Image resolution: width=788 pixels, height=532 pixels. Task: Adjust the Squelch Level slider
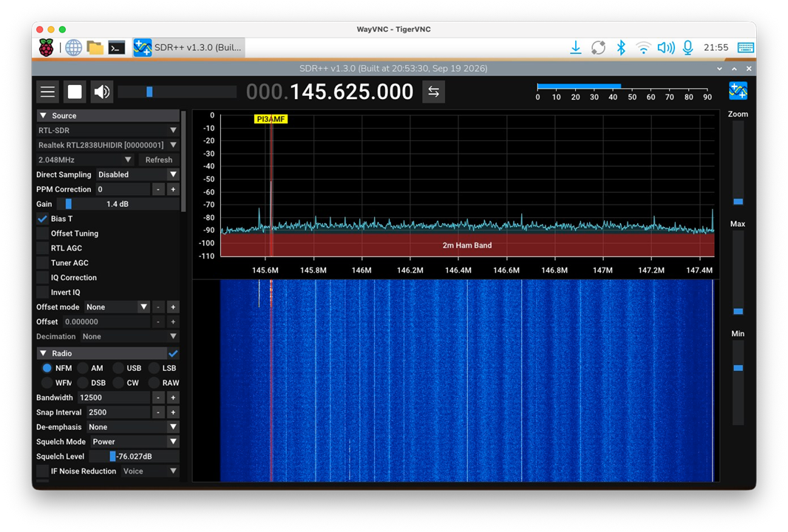(x=134, y=456)
